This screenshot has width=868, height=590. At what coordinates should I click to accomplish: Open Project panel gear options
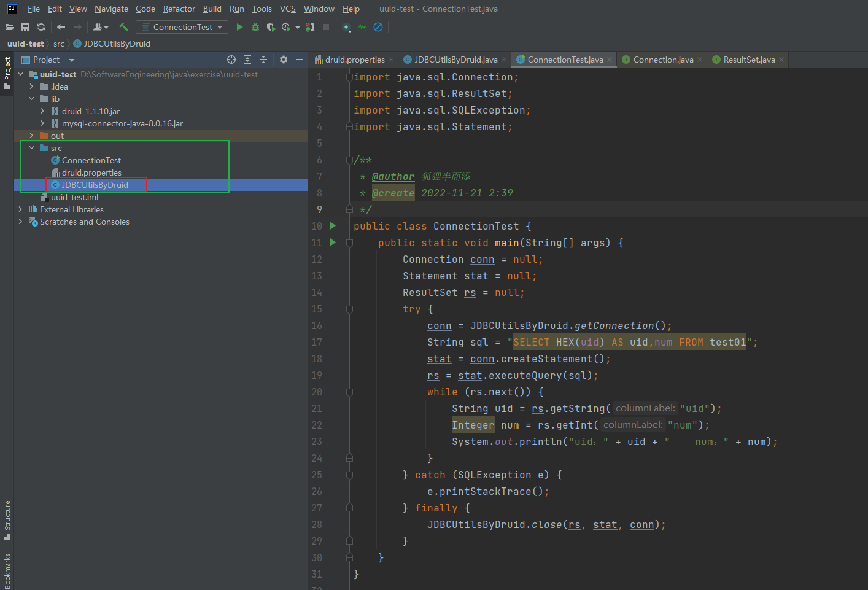tap(283, 60)
